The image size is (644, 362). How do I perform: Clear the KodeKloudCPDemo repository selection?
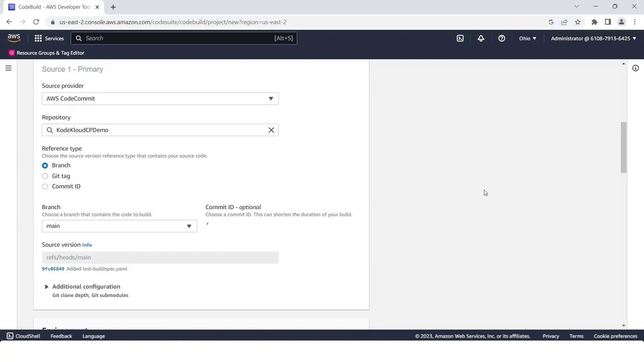click(271, 130)
